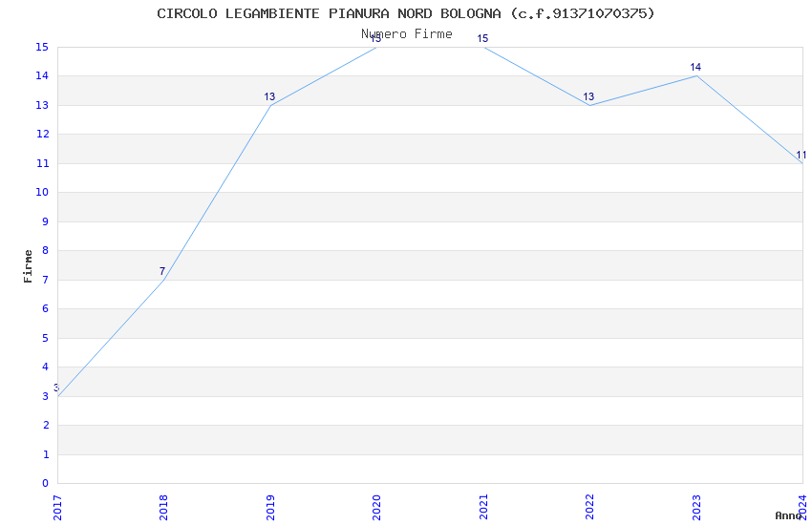Click the 2020 year label on x-axis
Viewport: 812px width, 525px height.
pos(376,508)
